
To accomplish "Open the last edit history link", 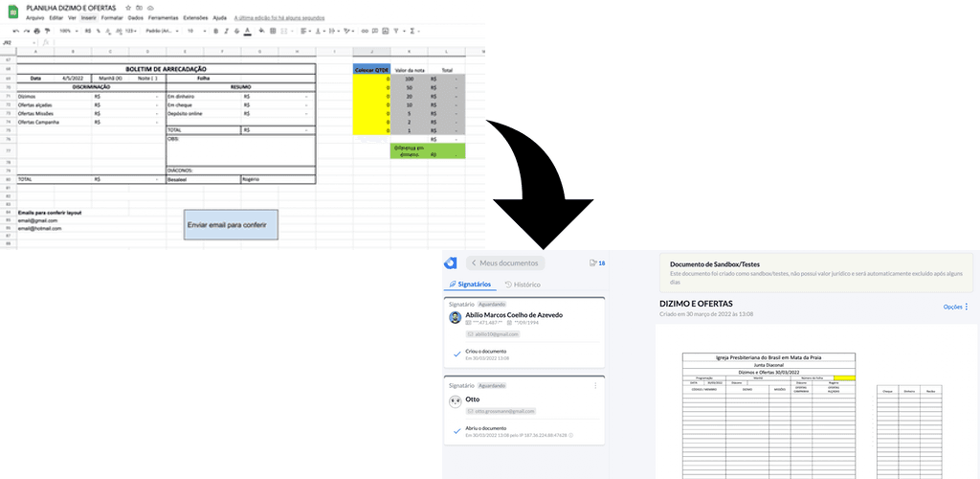I will click(x=279, y=18).
